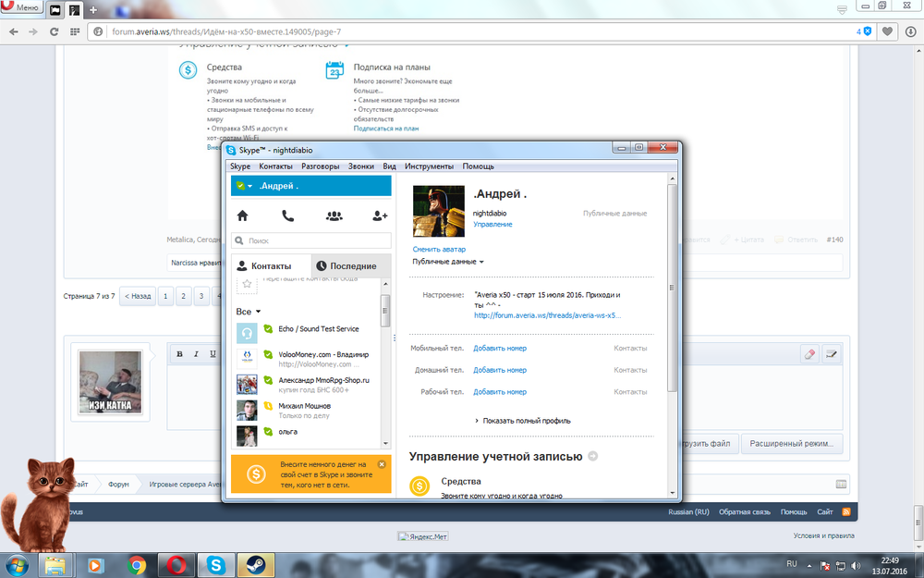Viewport: 924px width, 578px height.
Task: Switch to Skype via its taskbar icon
Action: pos(215,566)
